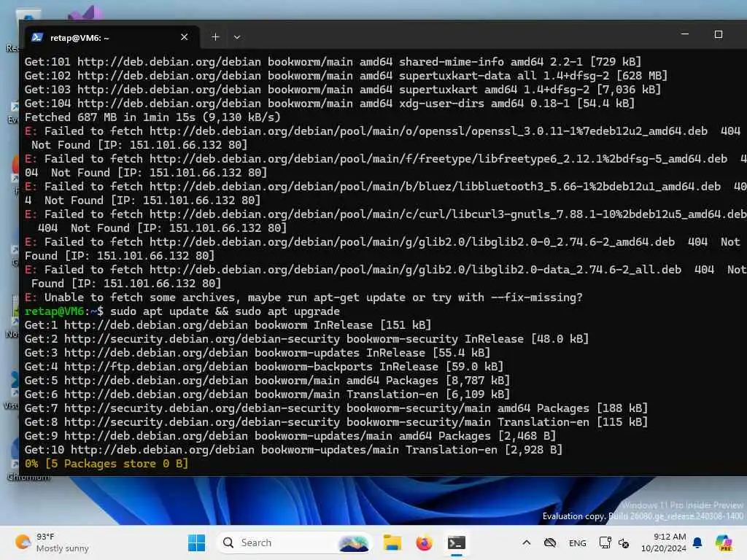The height and width of the screenshot is (560, 747).
Task: Click the green "retap@VM6" prompt
Action: 54,311
